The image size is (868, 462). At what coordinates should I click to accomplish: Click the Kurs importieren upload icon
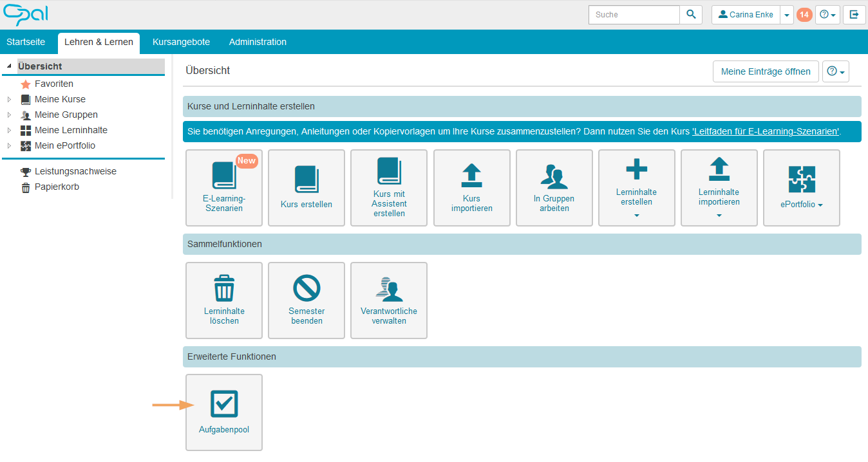[471, 175]
